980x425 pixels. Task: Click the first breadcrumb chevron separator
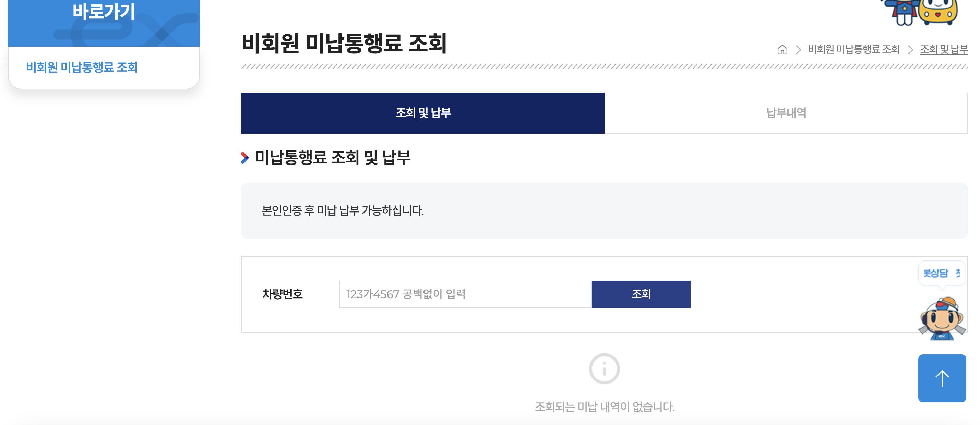799,50
